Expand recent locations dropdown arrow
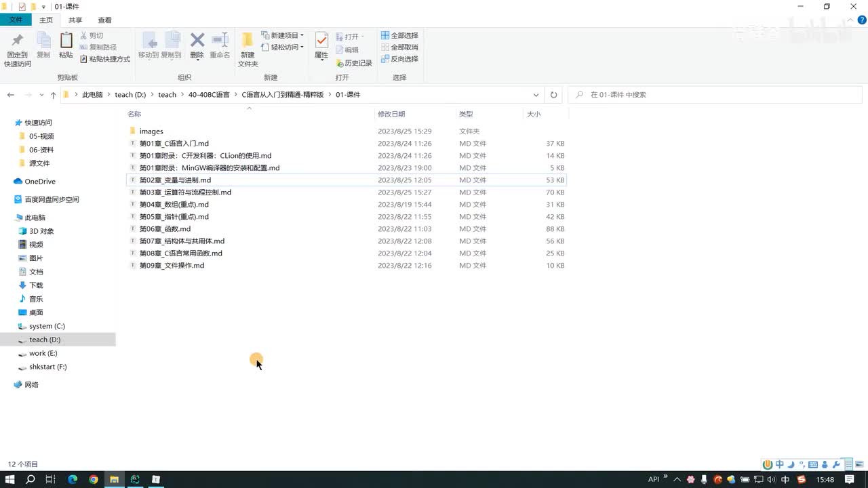868x488 pixels. [x=41, y=95]
